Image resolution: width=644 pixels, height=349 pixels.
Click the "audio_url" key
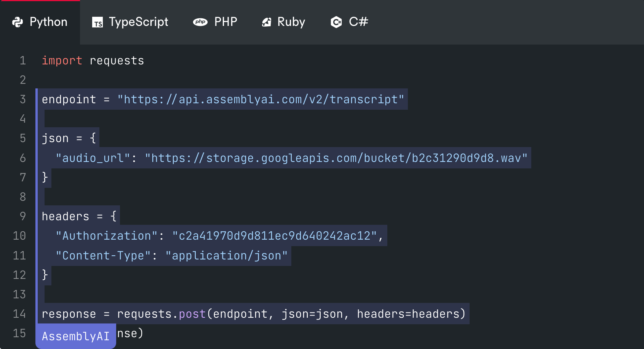93,158
